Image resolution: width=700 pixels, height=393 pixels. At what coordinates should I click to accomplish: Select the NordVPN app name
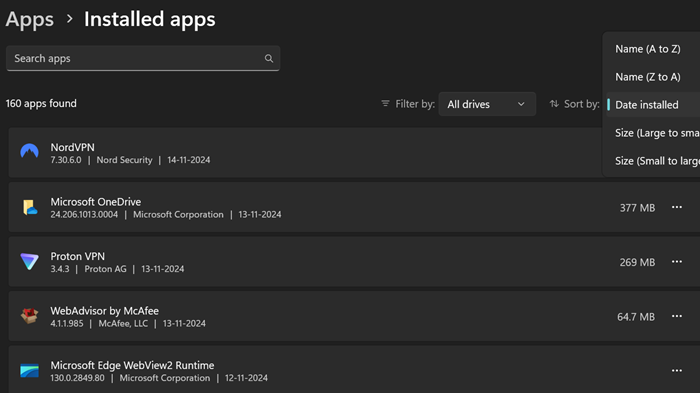72,147
